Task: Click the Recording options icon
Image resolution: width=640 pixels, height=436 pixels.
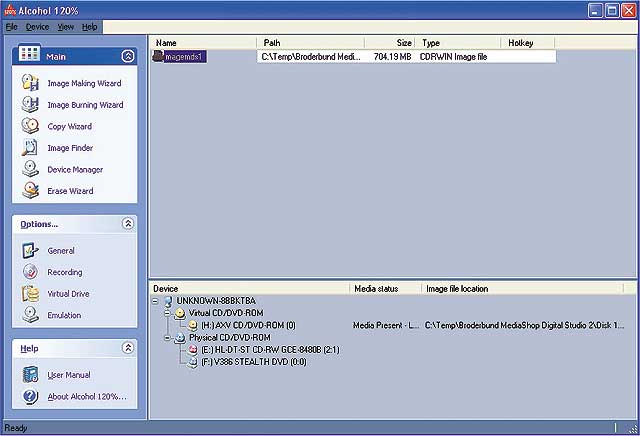Action: click(x=30, y=272)
